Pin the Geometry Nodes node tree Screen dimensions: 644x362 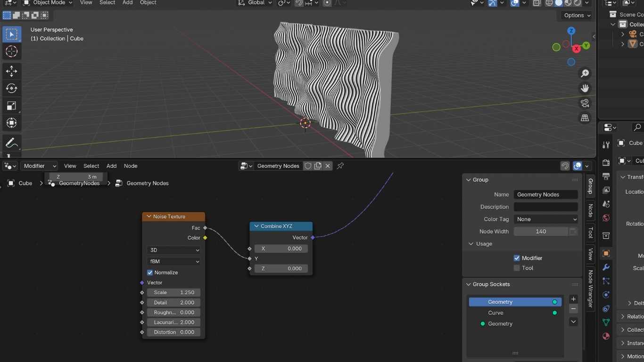coord(340,166)
